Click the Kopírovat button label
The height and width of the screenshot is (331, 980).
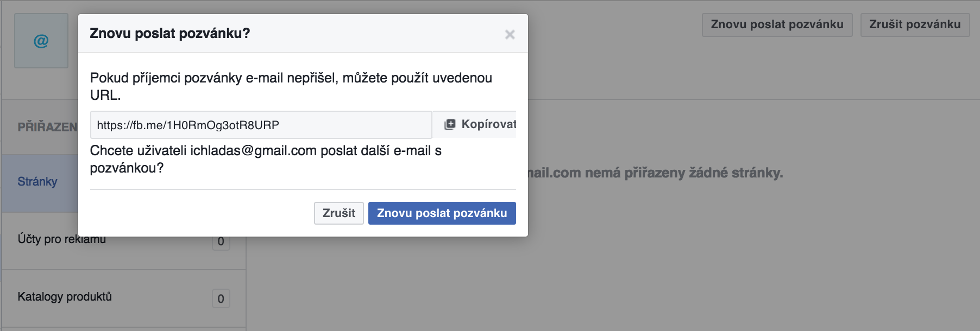488,124
